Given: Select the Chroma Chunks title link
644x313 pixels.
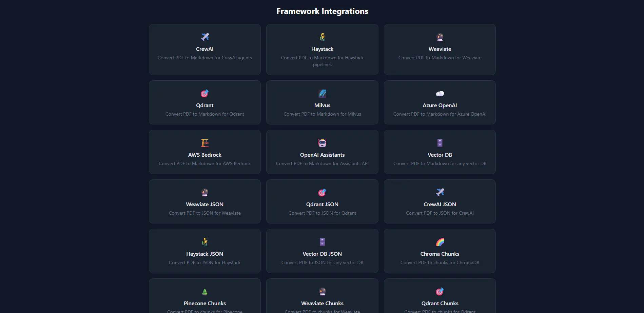Looking at the screenshot, I should click(x=440, y=254).
